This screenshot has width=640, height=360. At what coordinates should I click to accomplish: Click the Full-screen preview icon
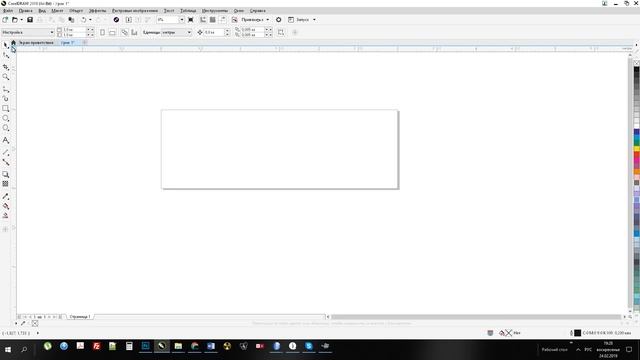[191, 20]
